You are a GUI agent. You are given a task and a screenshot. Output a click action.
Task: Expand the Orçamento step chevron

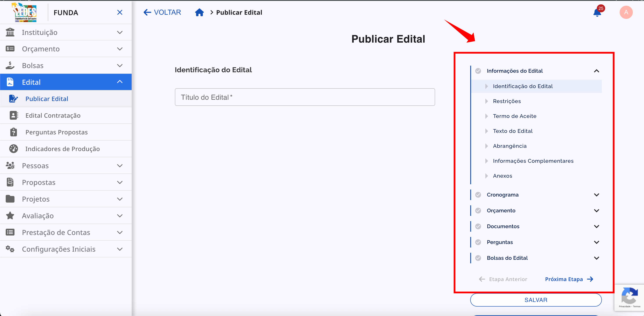596,210
